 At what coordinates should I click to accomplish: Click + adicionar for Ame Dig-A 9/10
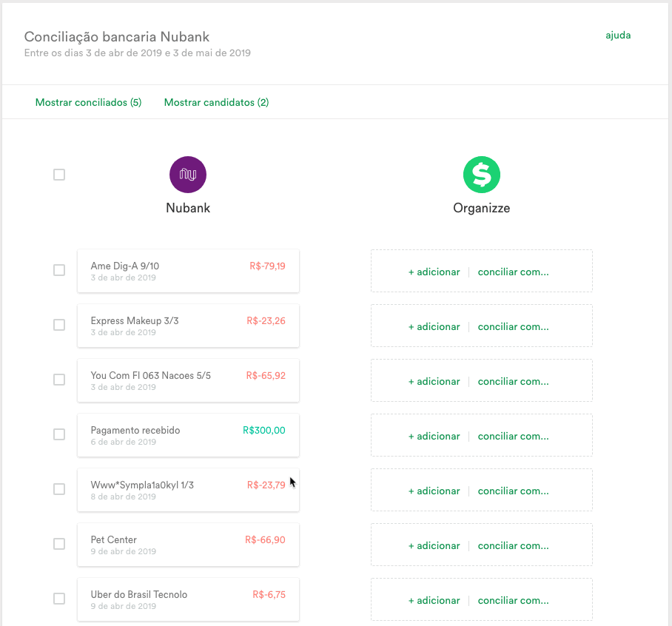(434, 272)
